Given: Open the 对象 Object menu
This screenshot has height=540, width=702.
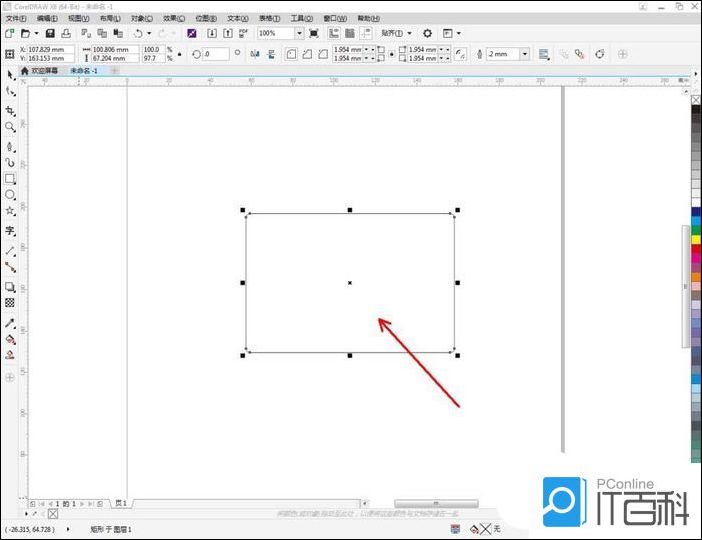Looking at the screenshot, I should tap(141, 18).
